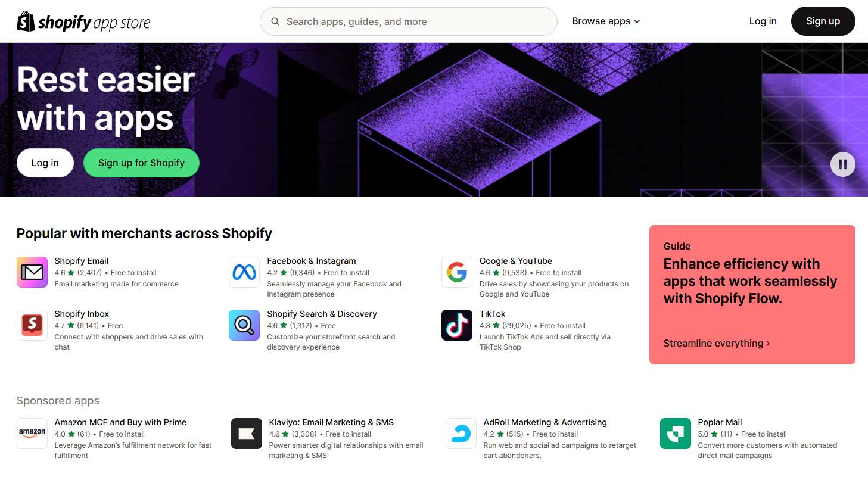Click the white Log in banner button
The width and height of the screenshot is (868, 480).
[x=45, y=163]
